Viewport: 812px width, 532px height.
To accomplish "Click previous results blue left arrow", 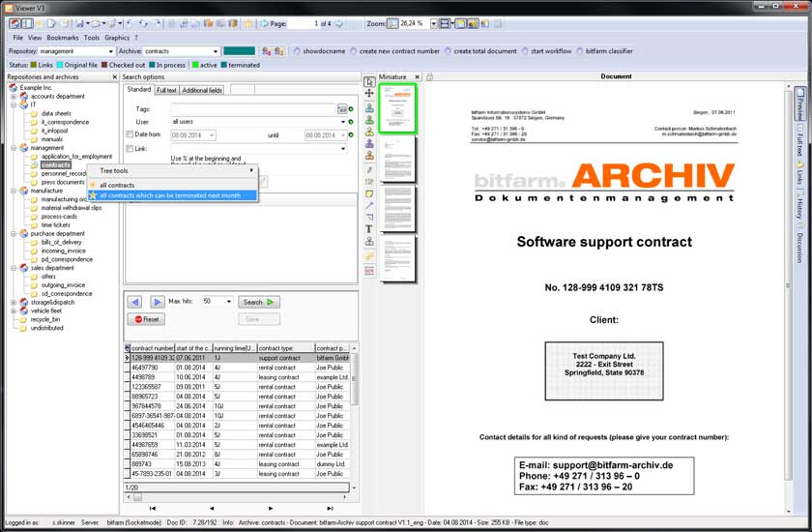I will click(135, 302).
